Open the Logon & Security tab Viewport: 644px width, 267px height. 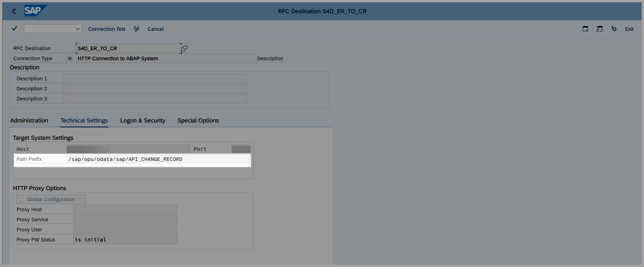(x=143, y=120)
